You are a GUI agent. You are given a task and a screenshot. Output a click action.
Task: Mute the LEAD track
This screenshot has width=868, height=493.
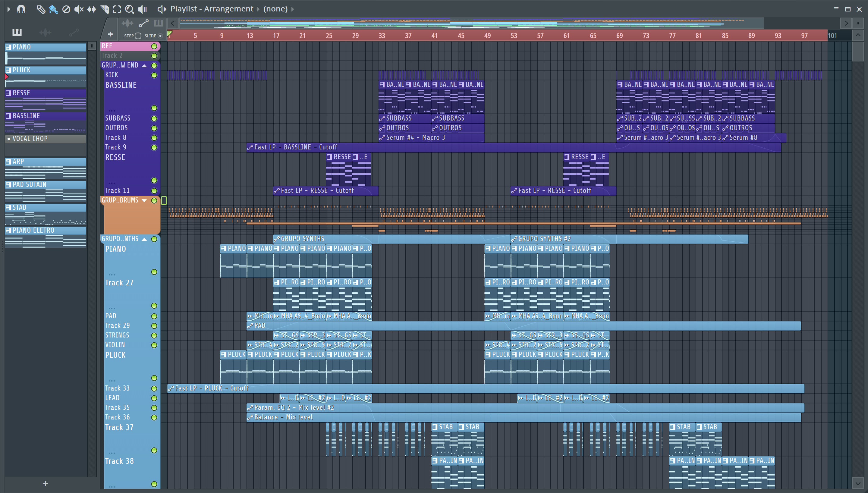(x=154, y=398)
